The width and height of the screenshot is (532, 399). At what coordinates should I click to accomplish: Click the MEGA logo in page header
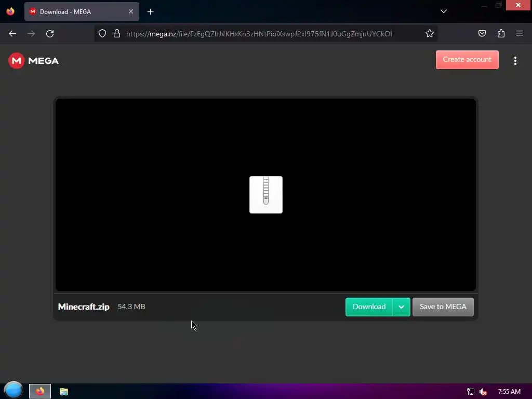pos(34,61)
